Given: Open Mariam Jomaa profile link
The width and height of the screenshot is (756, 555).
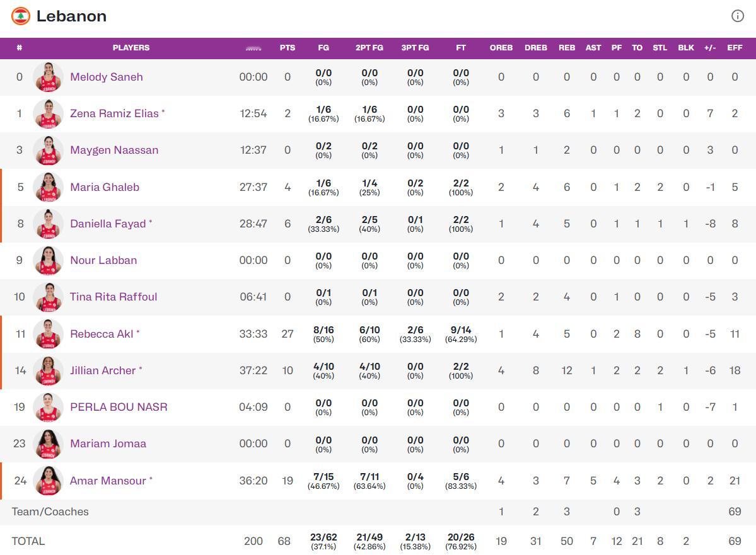Looking at the screenshot, I should [x=108, y=443].
